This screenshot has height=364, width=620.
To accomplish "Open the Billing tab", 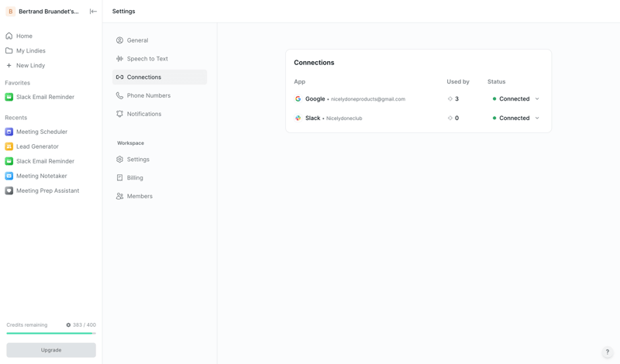I will point(160,177).
